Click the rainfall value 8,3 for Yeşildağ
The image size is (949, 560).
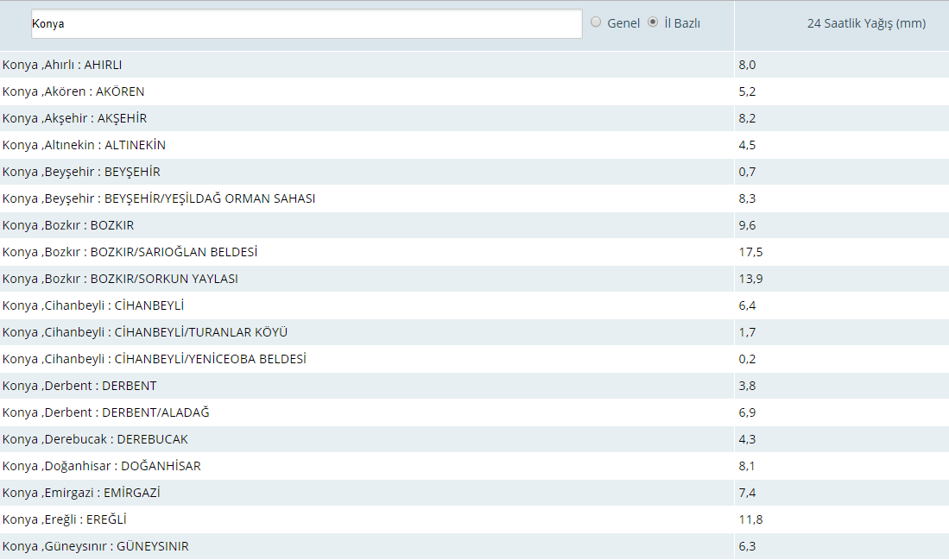[x=747, y=198]
